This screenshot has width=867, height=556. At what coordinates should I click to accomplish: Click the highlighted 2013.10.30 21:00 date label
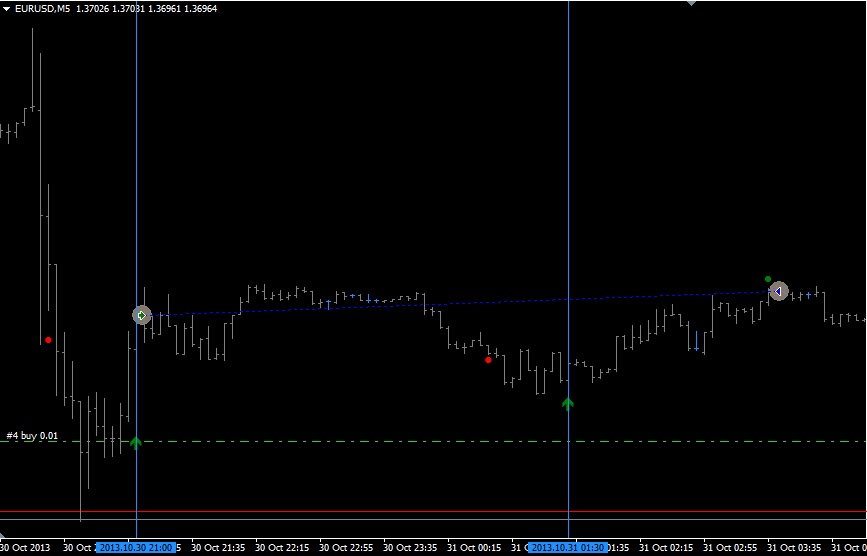click(x=136, y=548)
